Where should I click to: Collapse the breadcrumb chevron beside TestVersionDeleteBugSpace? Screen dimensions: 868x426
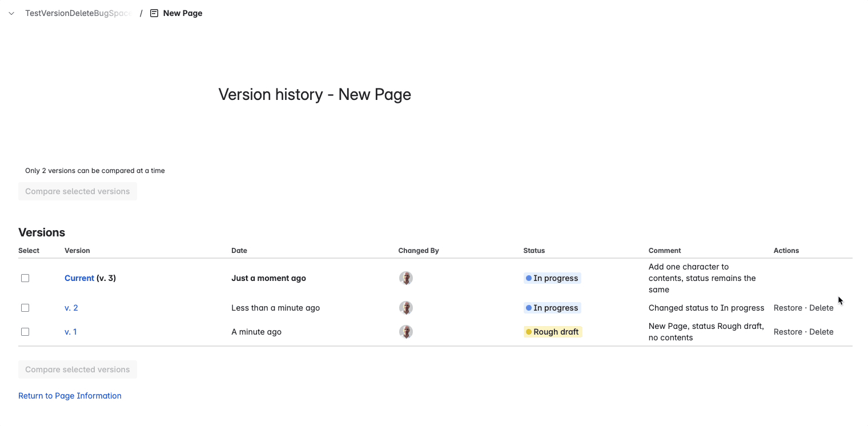pos(11,13)
